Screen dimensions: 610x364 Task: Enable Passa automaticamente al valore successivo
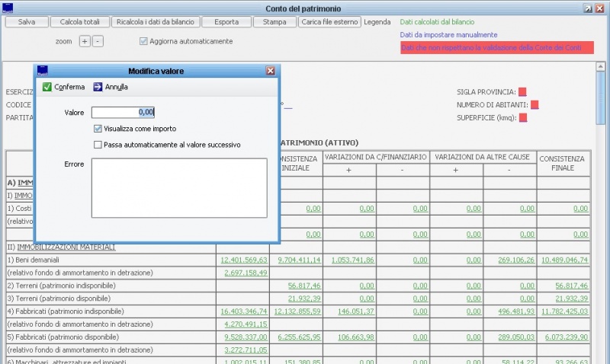[98, 144]
